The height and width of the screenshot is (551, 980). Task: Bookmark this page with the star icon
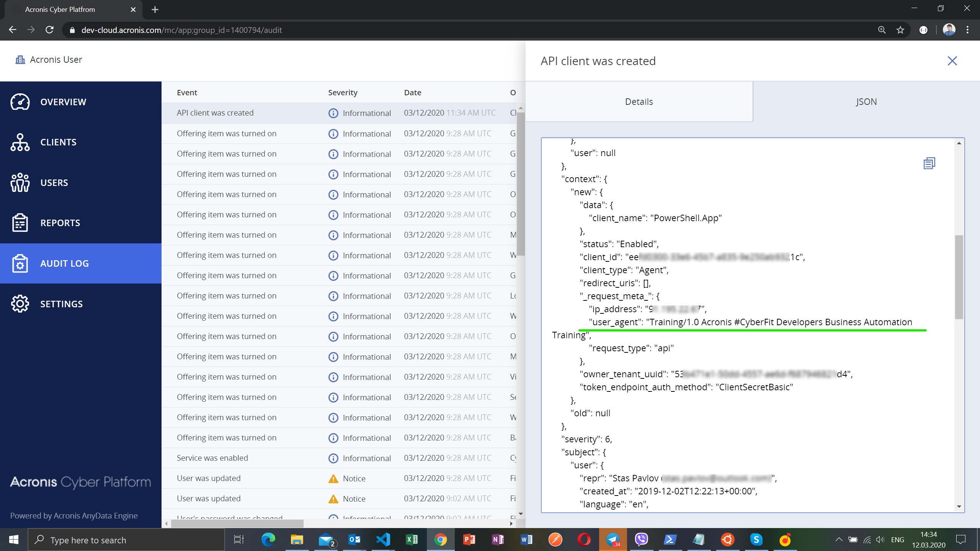click(900, 30)
